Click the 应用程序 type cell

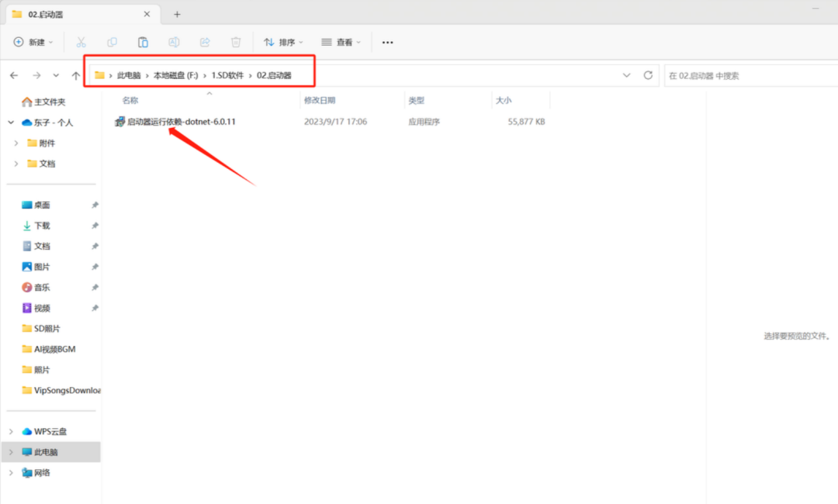[x=424, y=122]
